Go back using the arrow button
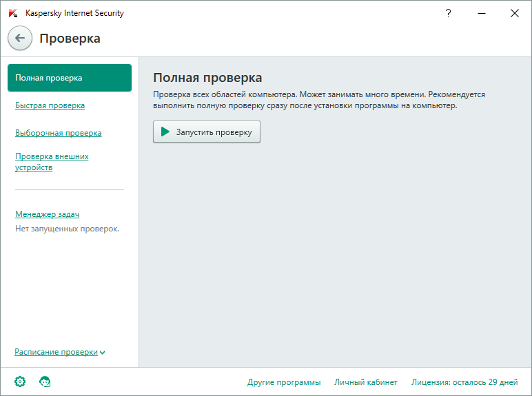This screenshot has height=396, width=532. click(x=20, y=38)
